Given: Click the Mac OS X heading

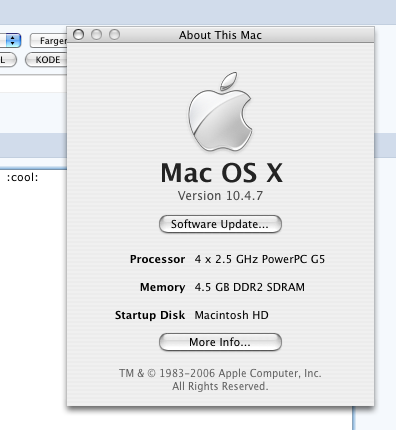Looking at the screenshot, I should 221,173.
